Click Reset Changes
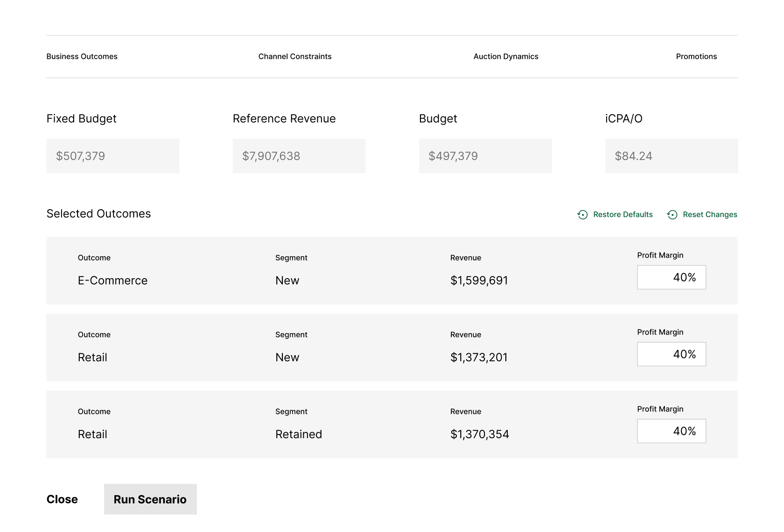 click(x=710, y=215)
